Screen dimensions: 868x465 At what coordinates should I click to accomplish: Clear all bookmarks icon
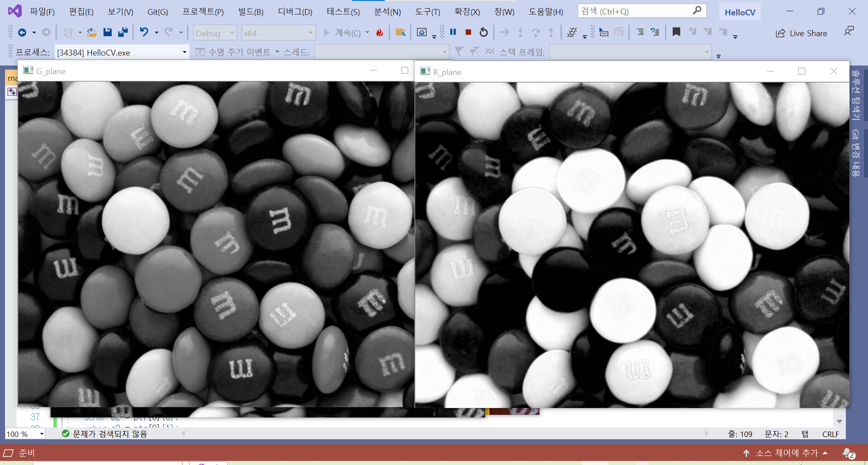[x=723, y=32]
